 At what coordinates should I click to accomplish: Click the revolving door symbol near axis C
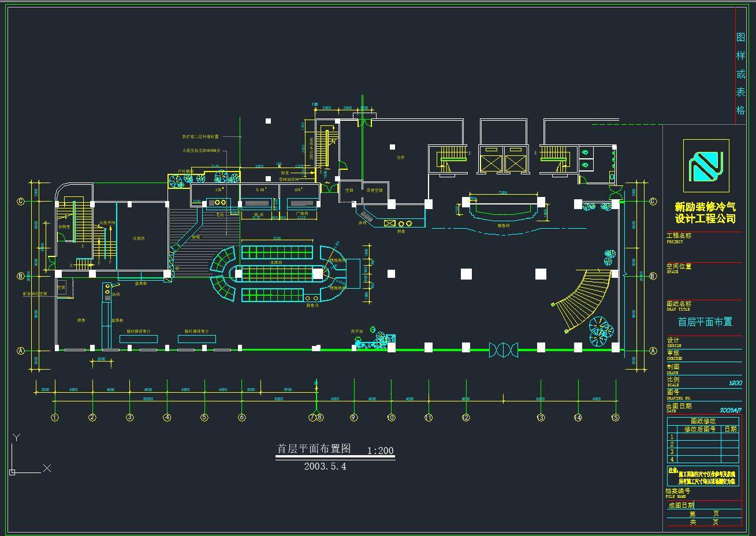pos(615,192)
